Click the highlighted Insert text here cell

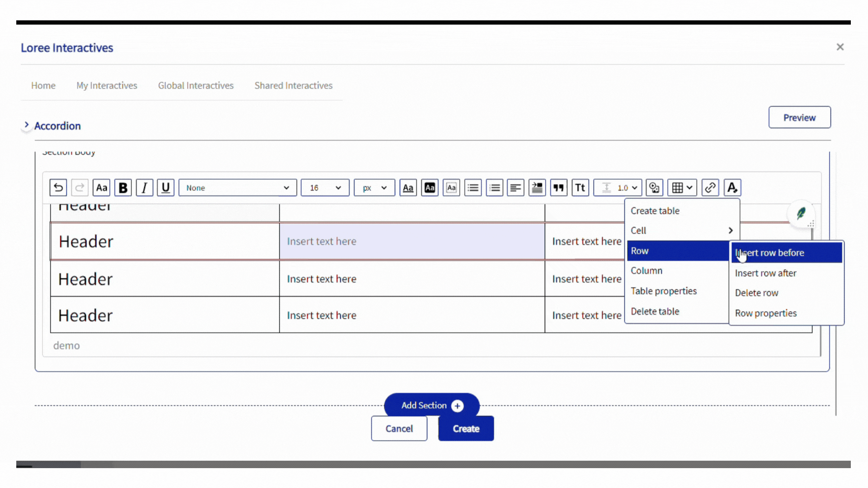click(x=412, y=241)
